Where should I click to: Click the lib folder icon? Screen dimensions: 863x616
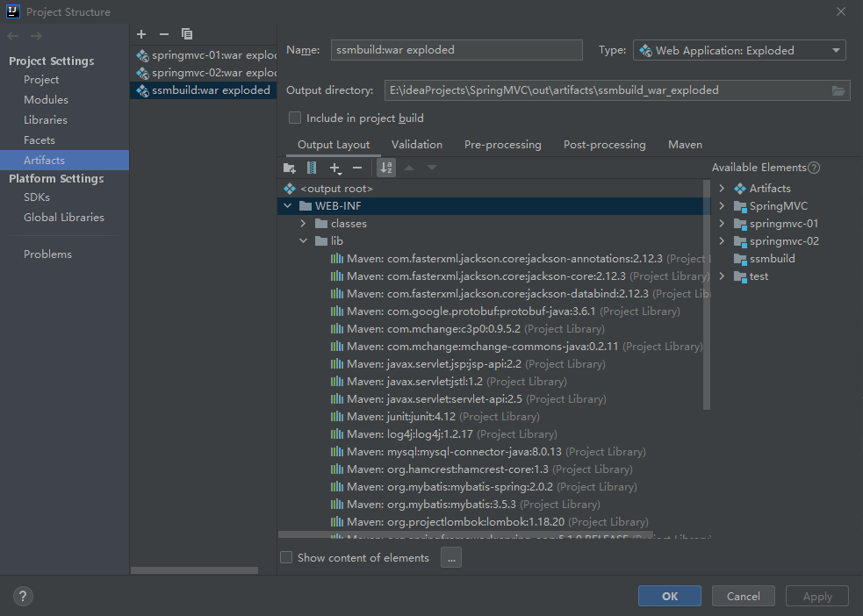coord(321,241)
